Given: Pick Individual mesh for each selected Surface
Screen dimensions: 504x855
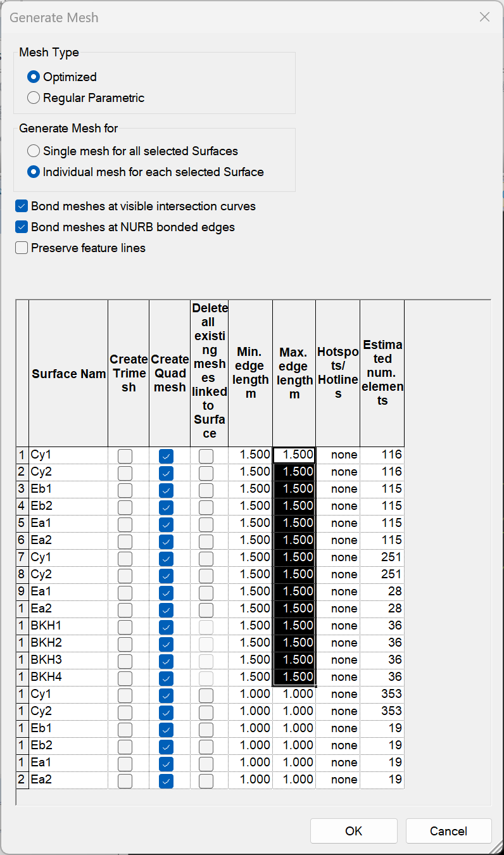Looking at the screenshot, I should 34,172.
